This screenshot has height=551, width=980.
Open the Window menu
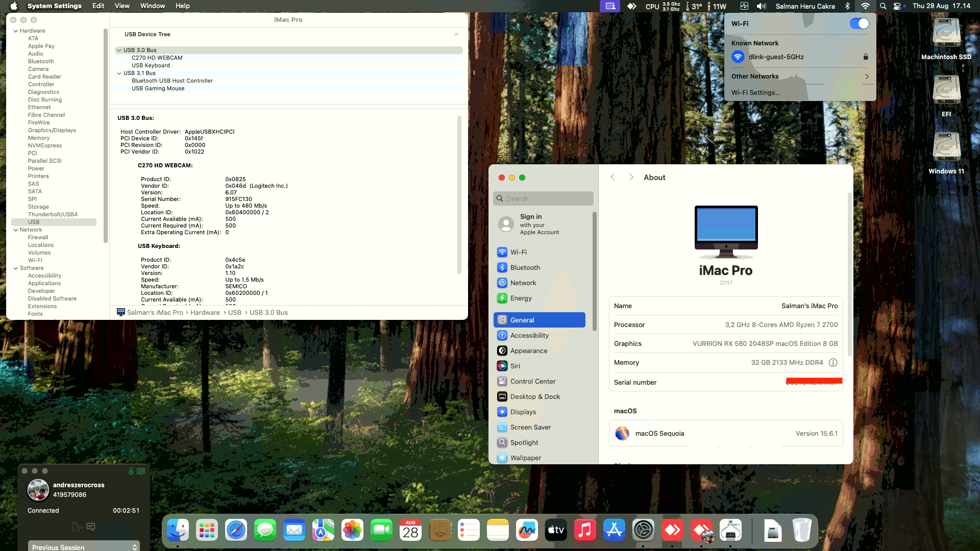(152, 6)
